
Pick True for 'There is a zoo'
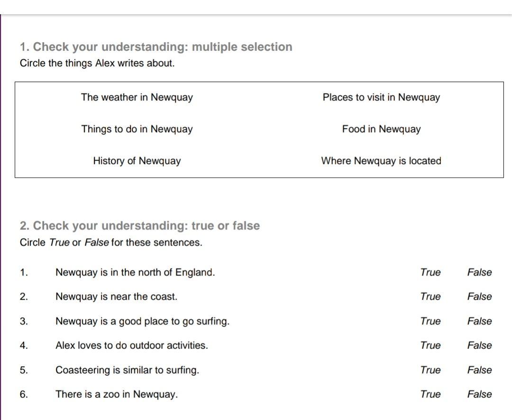pos(430,394)
